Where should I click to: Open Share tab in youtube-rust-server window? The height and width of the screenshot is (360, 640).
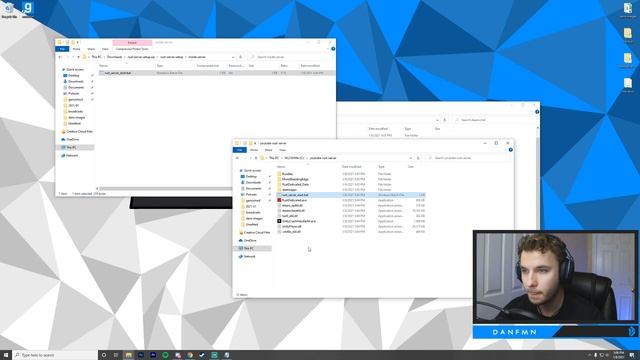point(268,150)
